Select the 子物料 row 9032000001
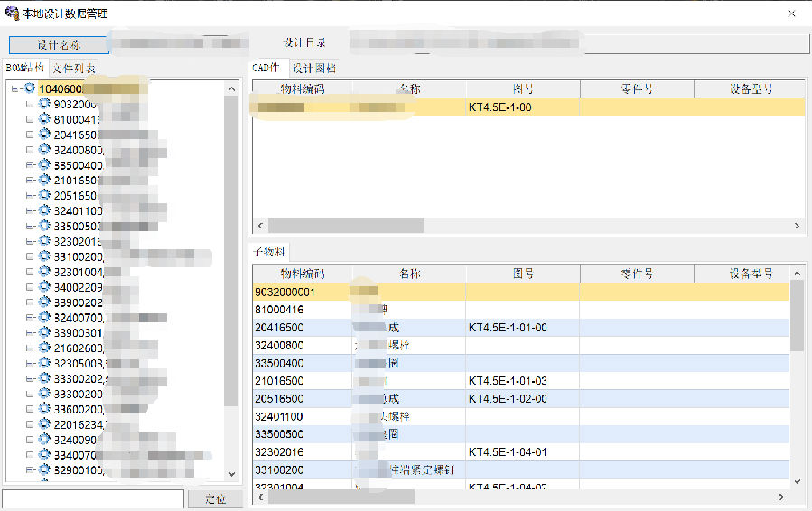812x511 pixels. click(x=521, y=292)
